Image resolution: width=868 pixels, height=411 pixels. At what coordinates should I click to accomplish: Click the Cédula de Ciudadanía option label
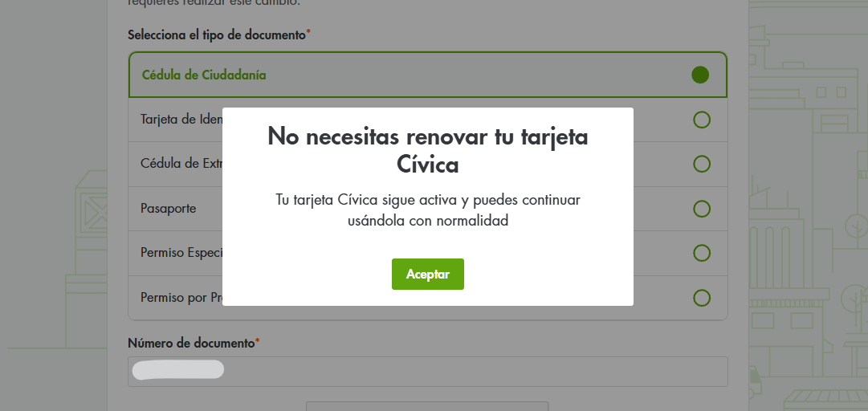[x=204, y=75]
